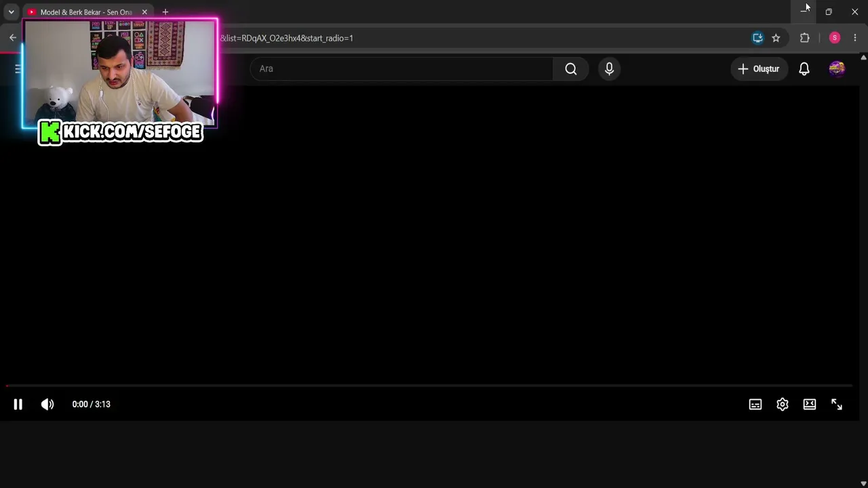Open the Chrome profile S icon

click(835, 38)
